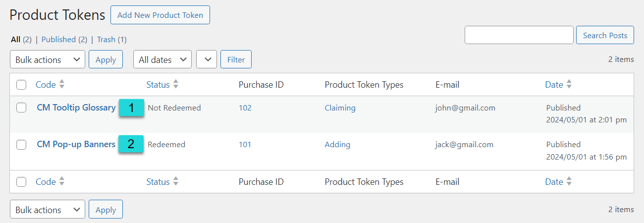The height and width of the screenshot is (223, 644).
Task: Click the footer Status sort arrows
Action: click(x=176, y=182)
